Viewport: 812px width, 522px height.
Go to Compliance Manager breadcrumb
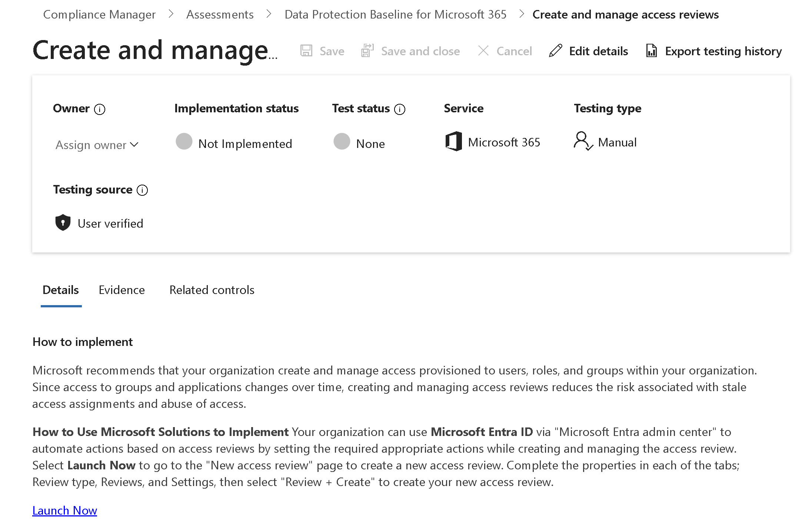click(99, 14)
